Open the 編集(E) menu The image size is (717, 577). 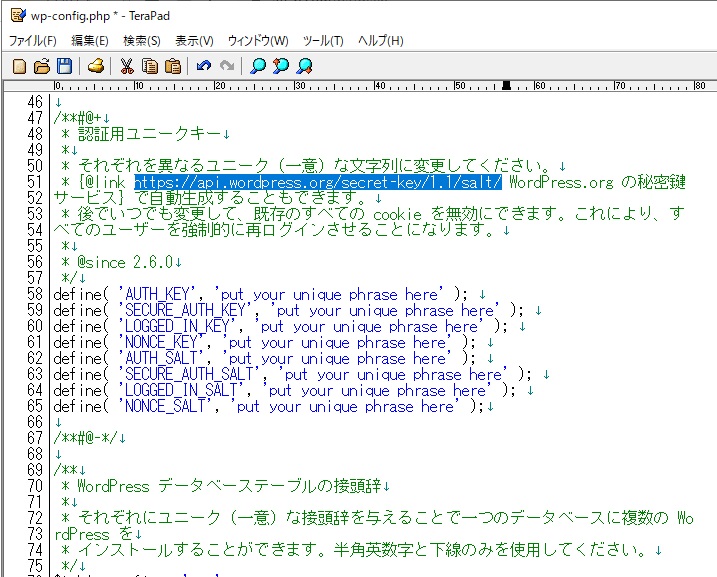[90, 41]
